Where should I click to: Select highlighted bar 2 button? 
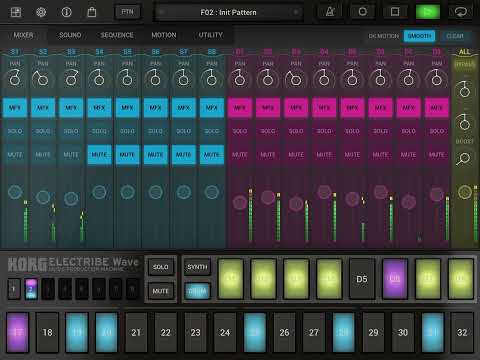point(31,289)
